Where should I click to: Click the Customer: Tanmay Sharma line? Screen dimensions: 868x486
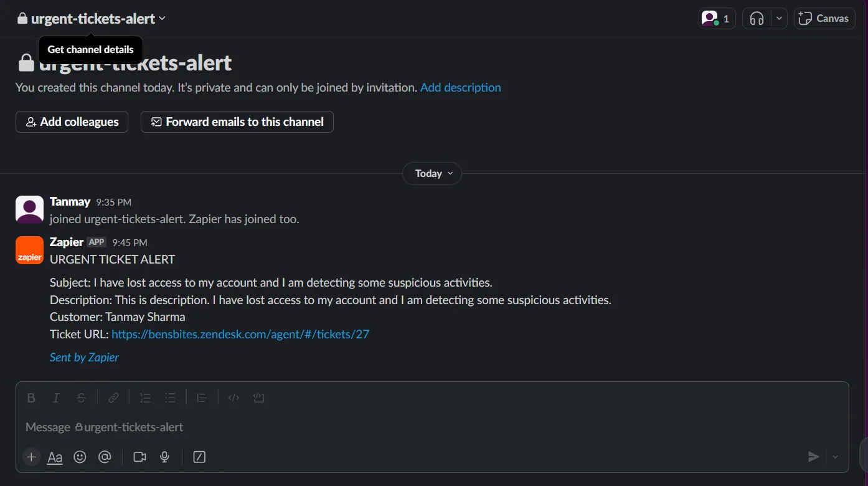pos(118,317)
